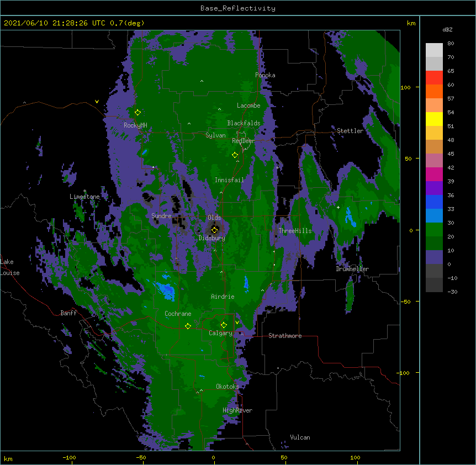Select the ThreeHills city label
476x465 pixels.
pos(295,231)
